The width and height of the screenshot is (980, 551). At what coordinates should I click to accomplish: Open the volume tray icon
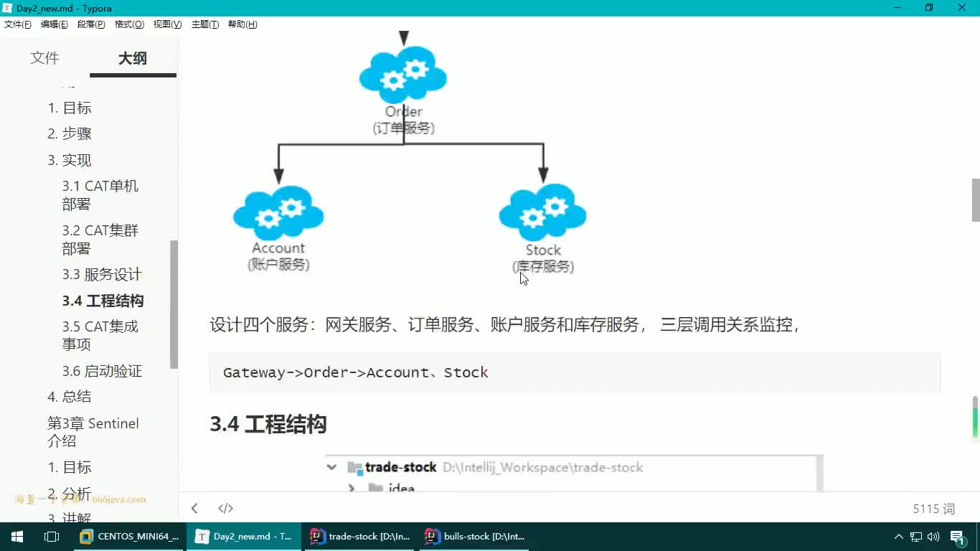coord(933,537)
